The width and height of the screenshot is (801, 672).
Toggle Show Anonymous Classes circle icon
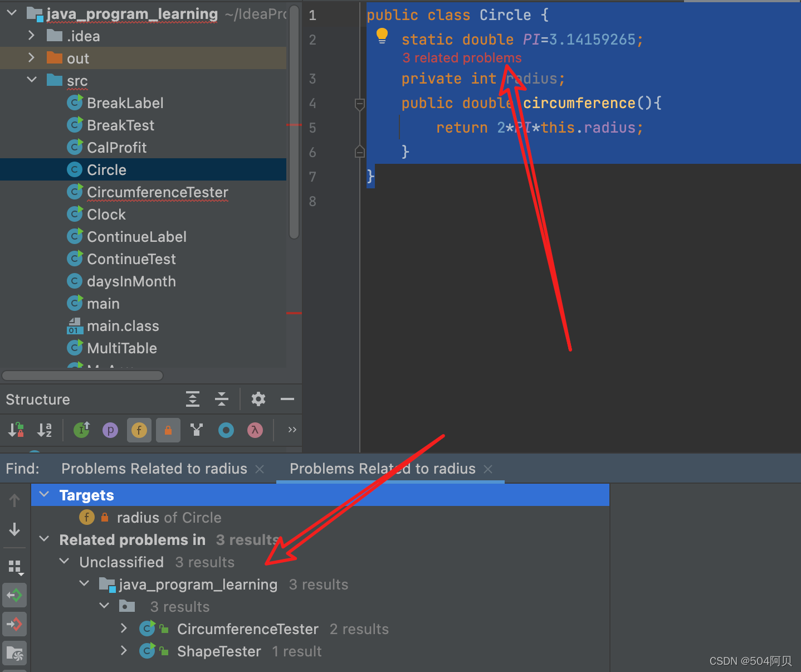click(226, 430)
